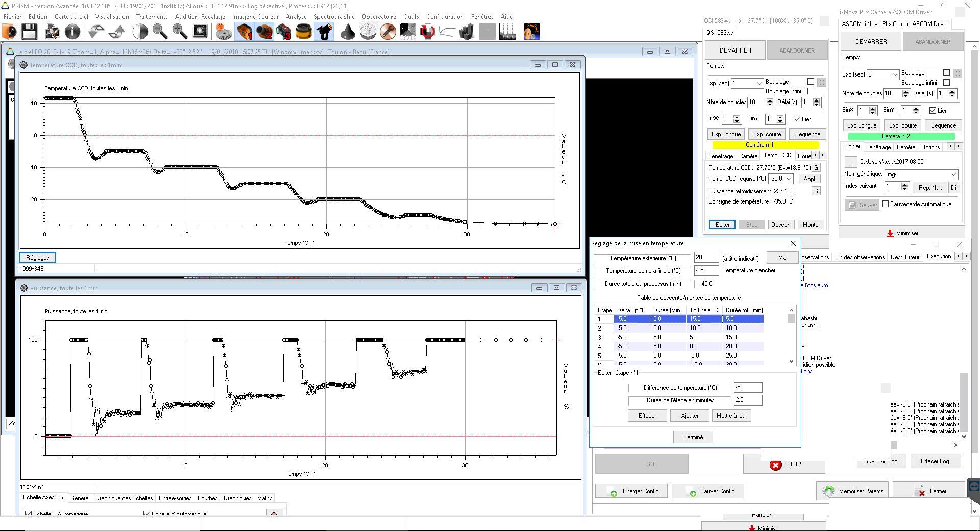Switch to Graphique des Echelles tab
Screen dimensions: 980x531
pos(124,498)
